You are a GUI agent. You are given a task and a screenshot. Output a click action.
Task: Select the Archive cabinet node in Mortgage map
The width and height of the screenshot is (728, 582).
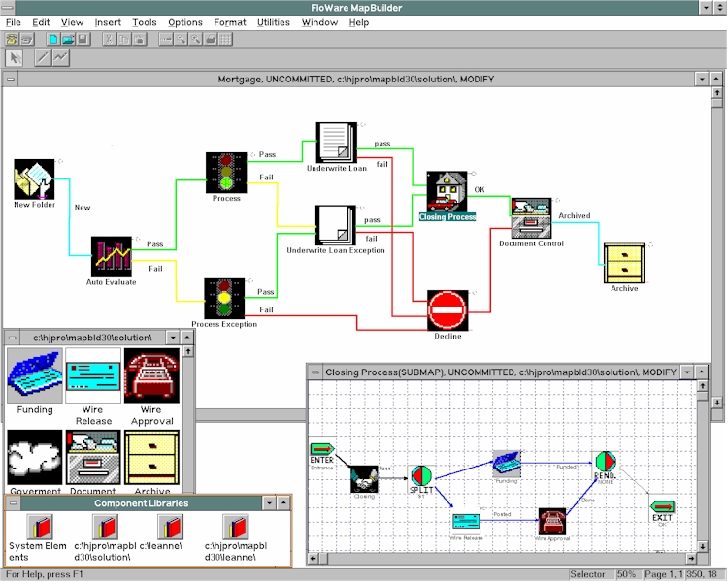pyautogui.click(x=624, y=263)
